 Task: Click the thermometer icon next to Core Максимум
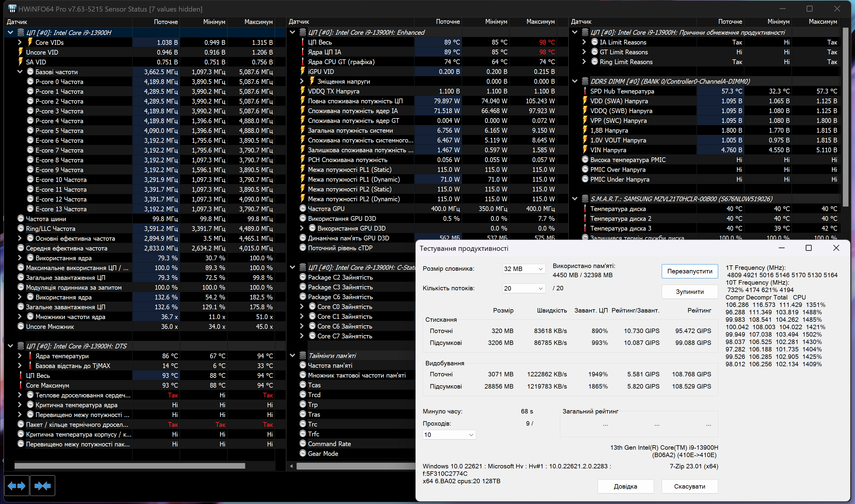[21, 385]
